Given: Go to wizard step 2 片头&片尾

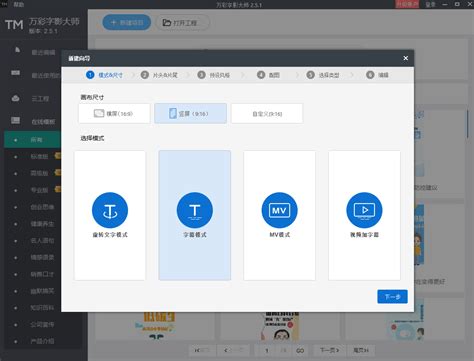Looking at the screenshot, I should (159, 75).
